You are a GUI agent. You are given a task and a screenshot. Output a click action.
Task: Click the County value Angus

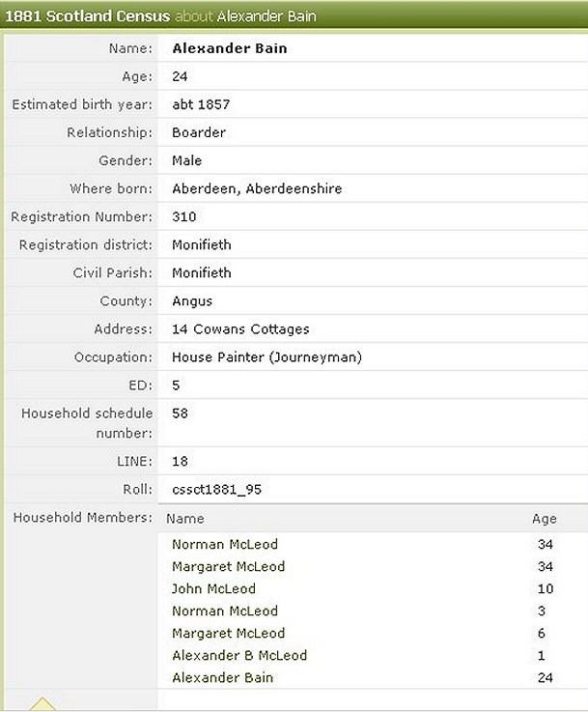(191, 301)
